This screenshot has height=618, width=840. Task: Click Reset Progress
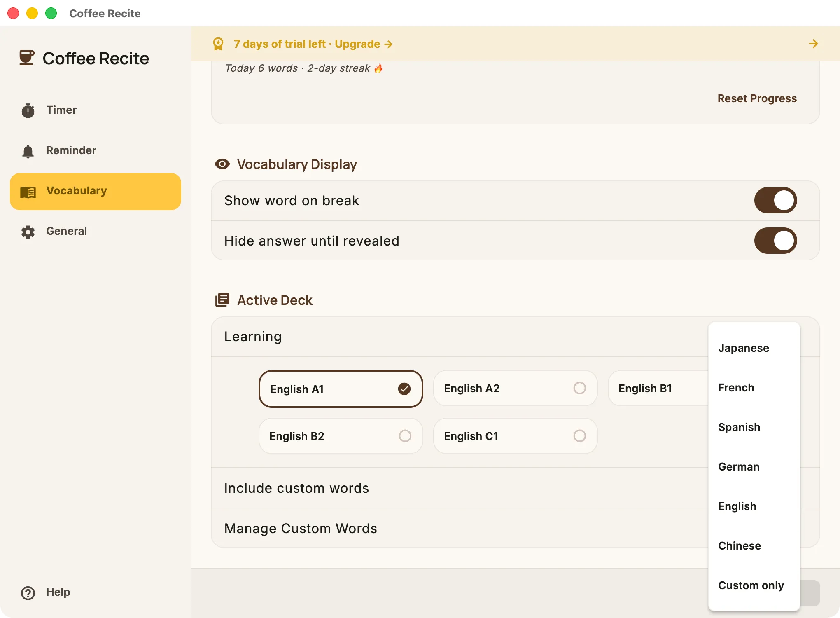point(757,98)
